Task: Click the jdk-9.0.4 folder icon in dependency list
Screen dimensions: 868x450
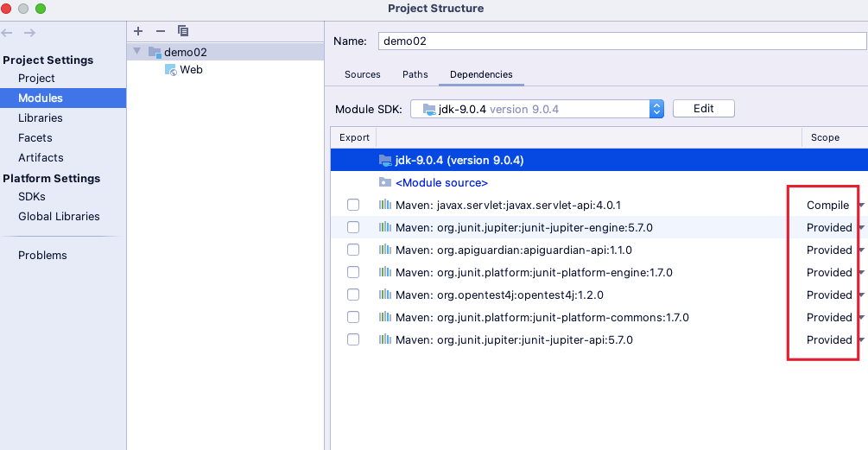Action: [385, 160]
